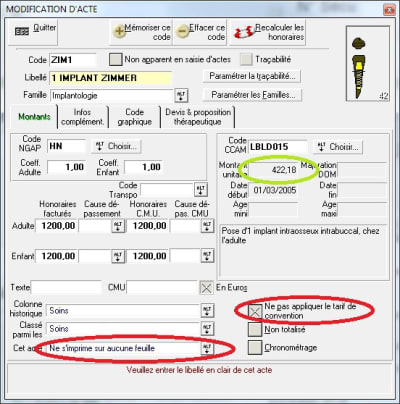Enable the Chronométrage checkbox
400x404 pixels.
(x=255, y=348)
